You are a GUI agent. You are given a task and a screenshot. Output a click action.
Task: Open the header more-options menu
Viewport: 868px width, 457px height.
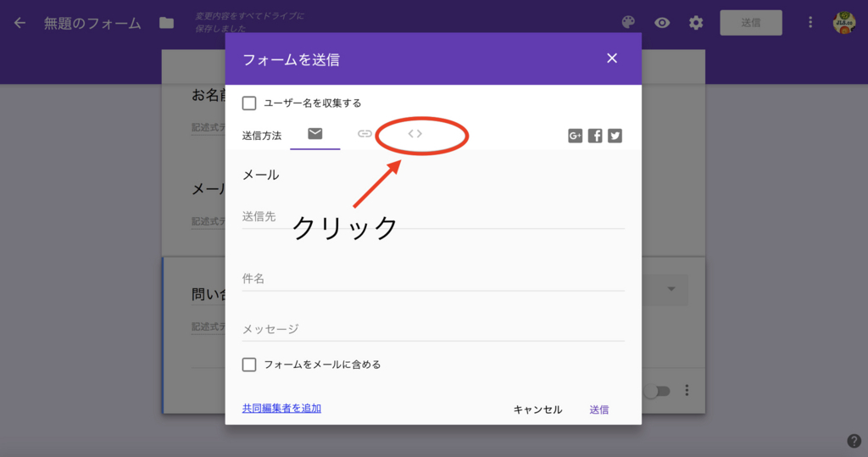[810, 22]
